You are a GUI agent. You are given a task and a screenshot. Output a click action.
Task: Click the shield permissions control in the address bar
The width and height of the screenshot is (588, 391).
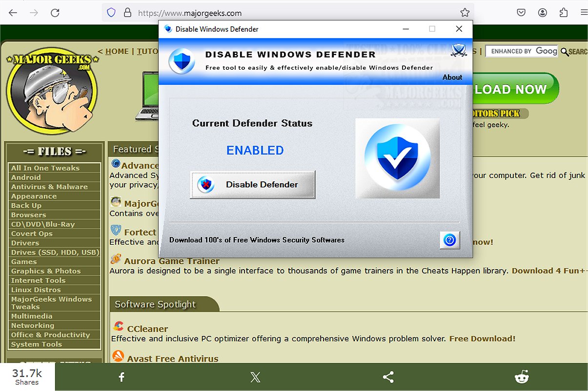click(x=111, y=12)
